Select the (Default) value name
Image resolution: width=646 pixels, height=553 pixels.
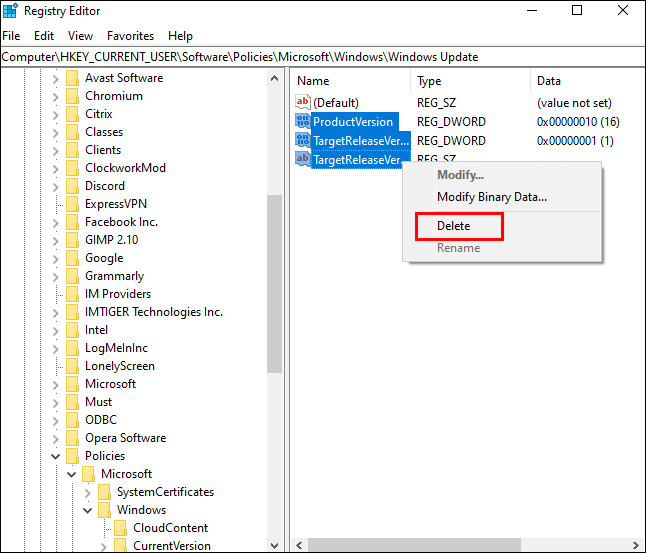click(x=336, y=103)
